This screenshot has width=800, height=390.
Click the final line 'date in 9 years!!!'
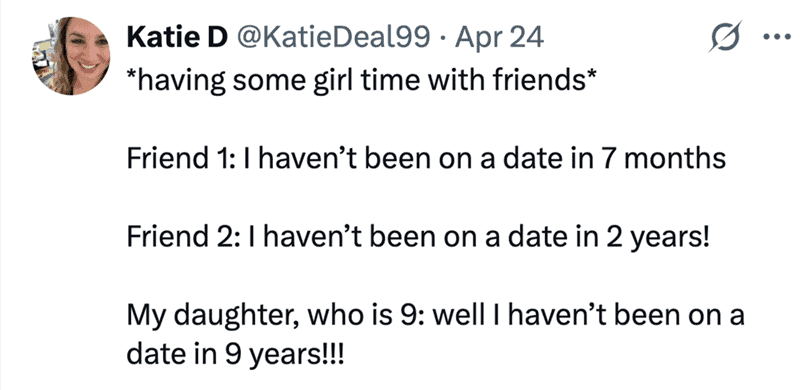pyautogui.click(x=236, y=355)
